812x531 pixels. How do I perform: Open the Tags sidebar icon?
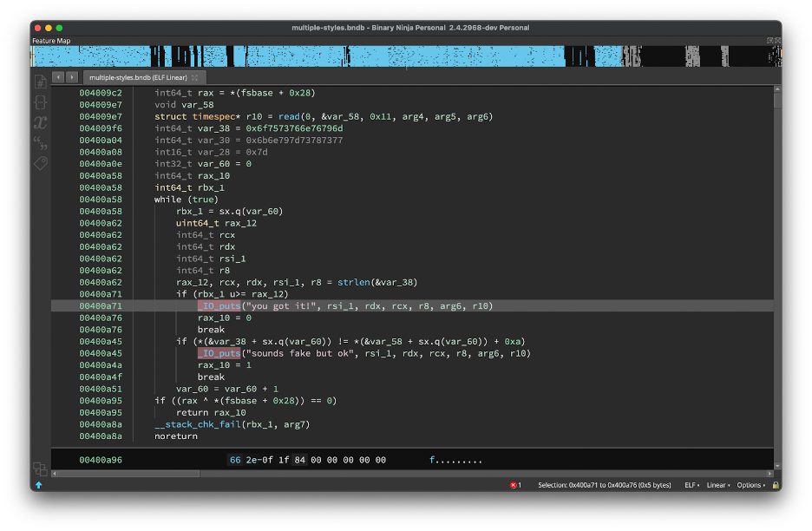point(40,162)
